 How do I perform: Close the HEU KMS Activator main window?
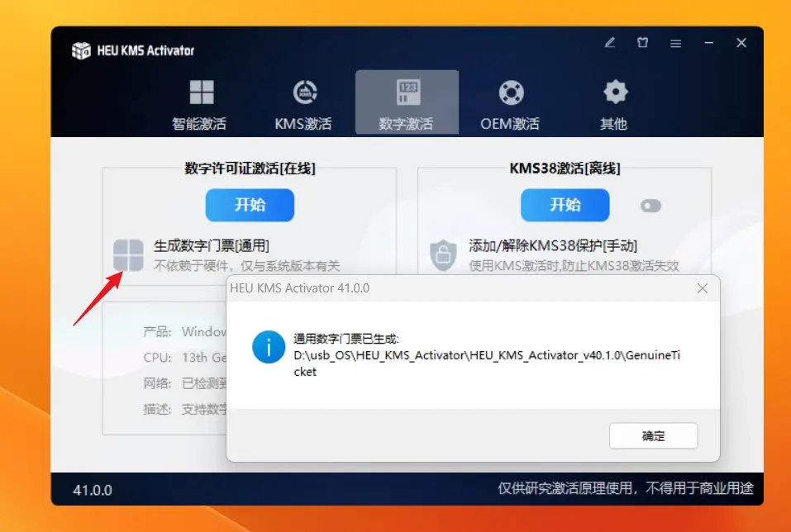[741, 43]
